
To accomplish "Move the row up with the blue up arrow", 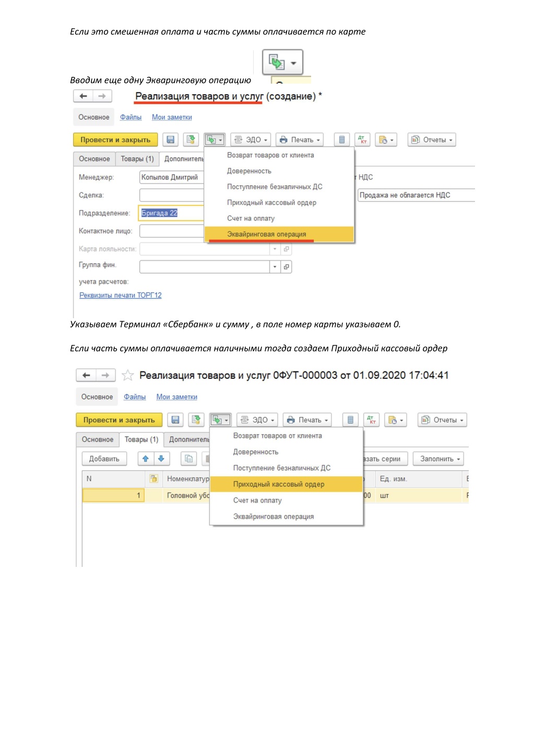I will (146, 459).
